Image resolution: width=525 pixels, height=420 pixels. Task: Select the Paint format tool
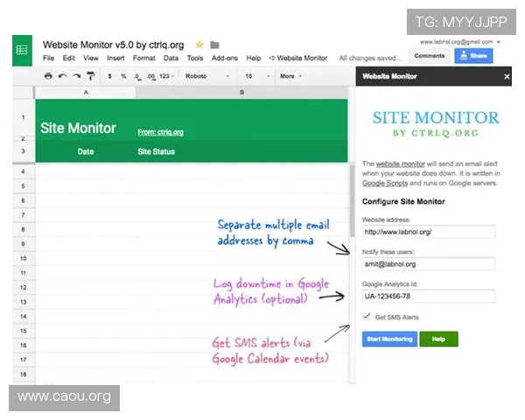coord(90,76)
